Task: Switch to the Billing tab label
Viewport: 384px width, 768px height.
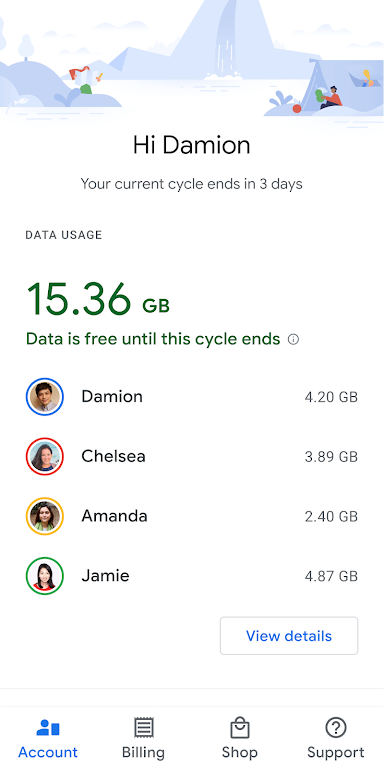Action: (144, 752)
